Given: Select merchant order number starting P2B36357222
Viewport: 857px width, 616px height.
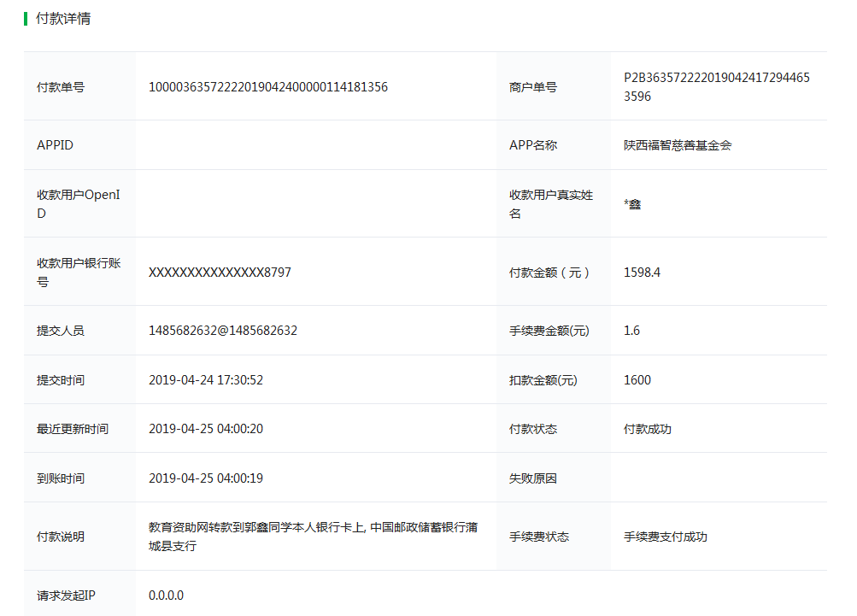Looking at the screenshot, I should click(x=717, y=87).
